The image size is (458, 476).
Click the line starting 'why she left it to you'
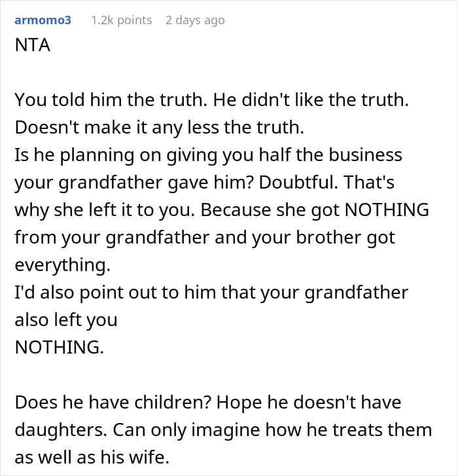coord(221,210)
